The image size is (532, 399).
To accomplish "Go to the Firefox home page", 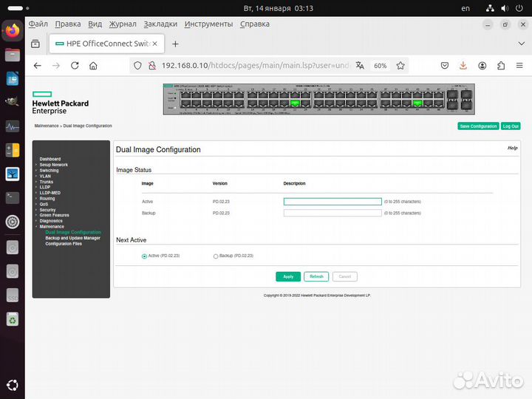I will [x=93, y=66].
